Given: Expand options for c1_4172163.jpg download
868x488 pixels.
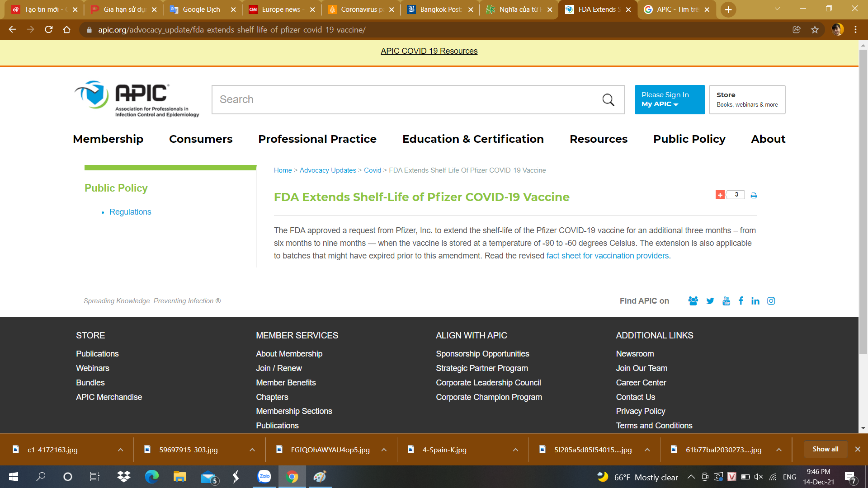Looking at the screenshot, I should [120, 450].
